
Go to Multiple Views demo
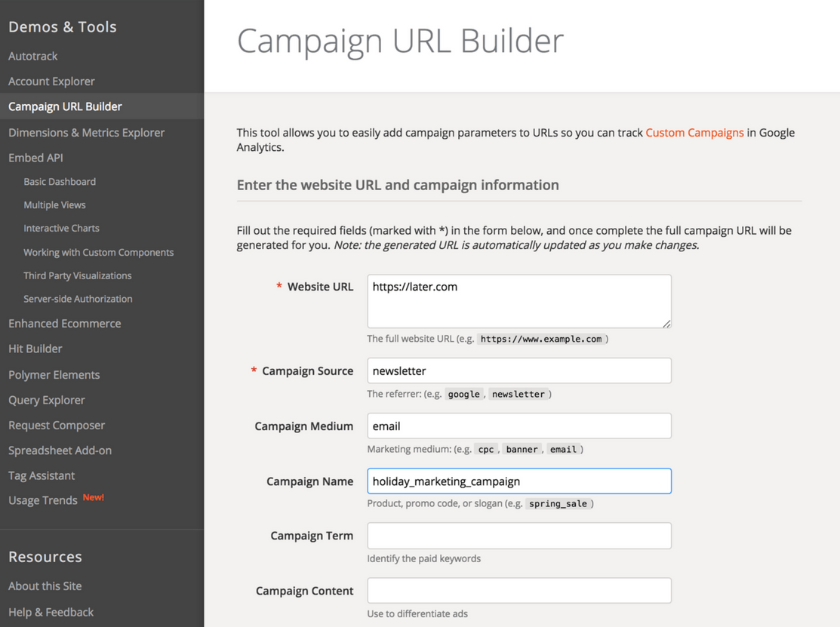54,205
